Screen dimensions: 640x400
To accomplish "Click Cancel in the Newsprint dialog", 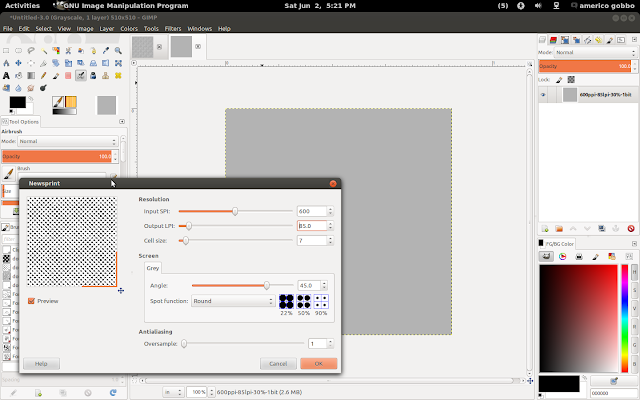I will point(278,364).
